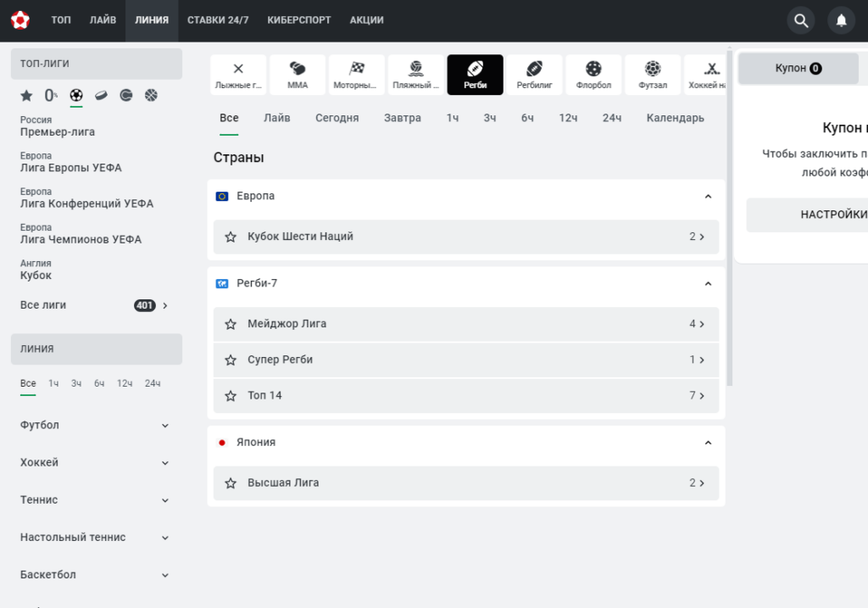The height and width of the screenshot is (608, 868).
Task: Select the main 24ч time filter tab
Action: 612,118
